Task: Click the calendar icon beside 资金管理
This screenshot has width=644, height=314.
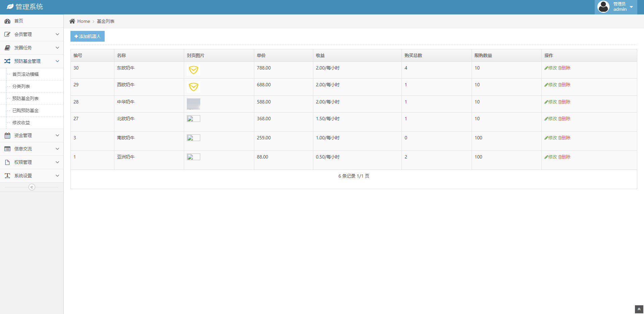Action: [x=7, y=135]
